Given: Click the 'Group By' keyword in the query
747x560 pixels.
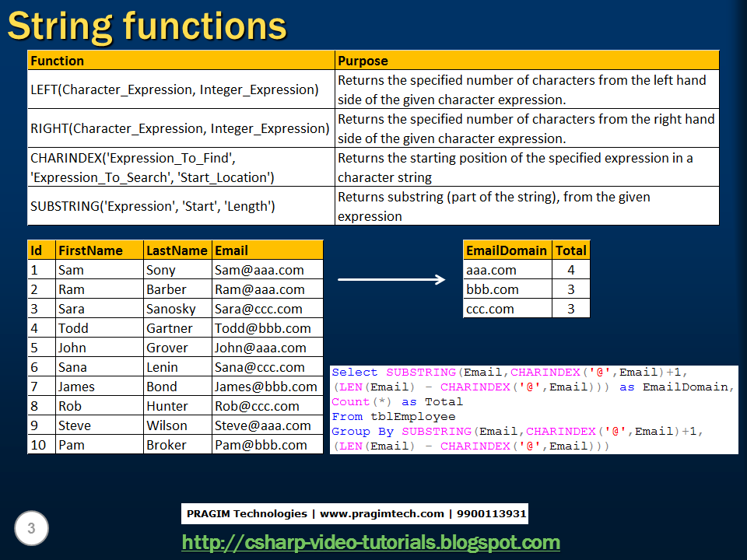Looking at the screenshot, I should click(363, 432).
